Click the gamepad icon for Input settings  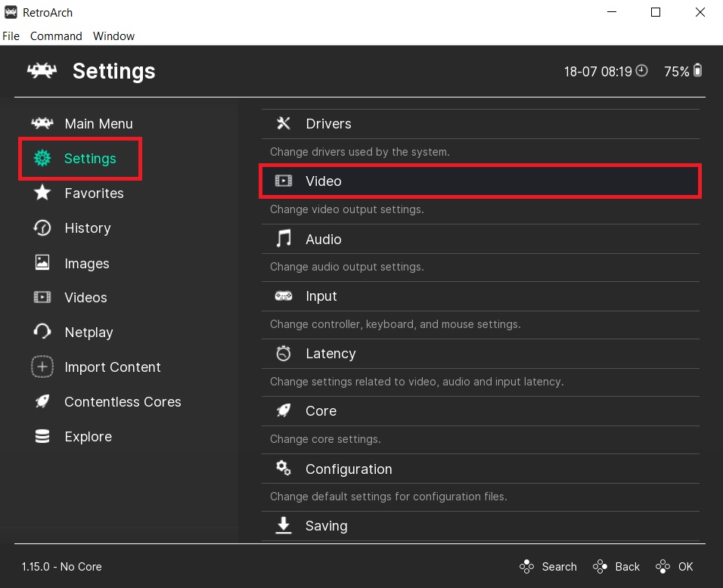[283, 296]
